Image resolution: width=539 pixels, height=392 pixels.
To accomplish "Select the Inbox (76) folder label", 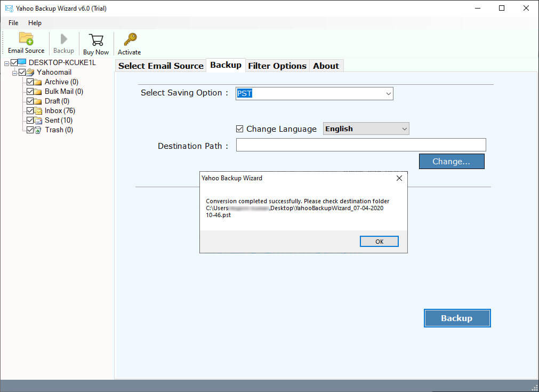I will point(60,111).
